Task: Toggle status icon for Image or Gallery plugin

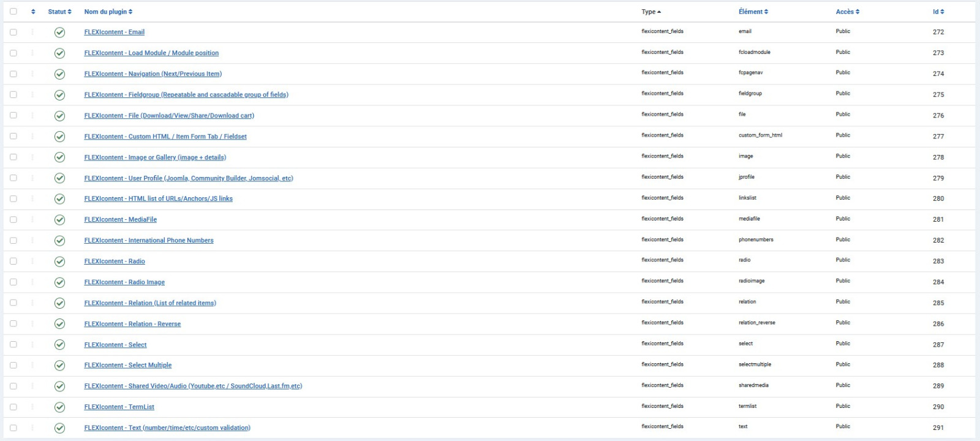Action: point(59,157)
